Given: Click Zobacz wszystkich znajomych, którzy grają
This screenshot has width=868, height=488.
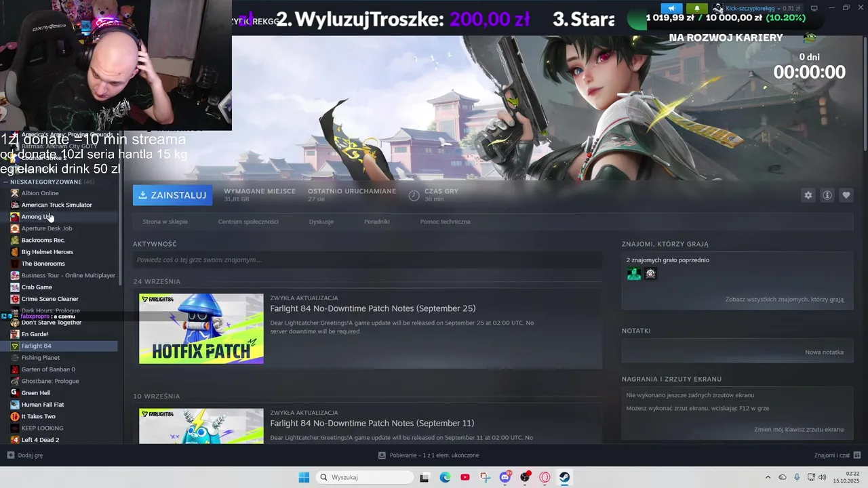Looking at the screenshot, I should (785, 300).
